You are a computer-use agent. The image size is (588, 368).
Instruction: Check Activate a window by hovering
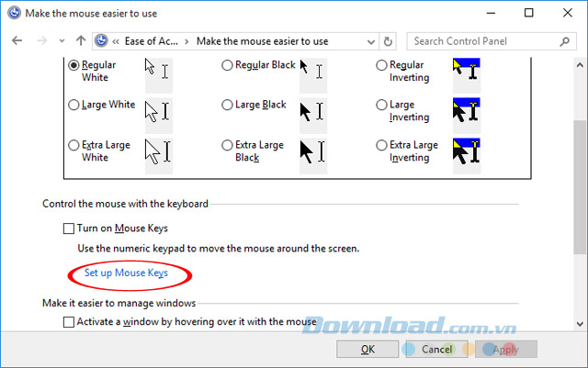pos(69,322)
